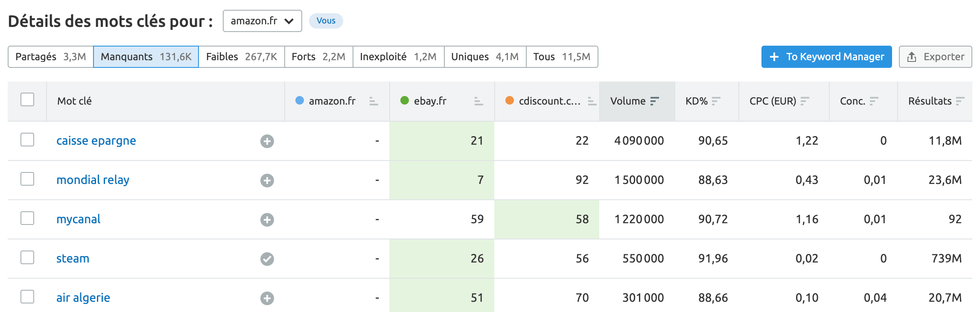Screen dimensions: 980x312
Task: Open the amazon.fr domain dropdown
Action: (x=262, y=21)
